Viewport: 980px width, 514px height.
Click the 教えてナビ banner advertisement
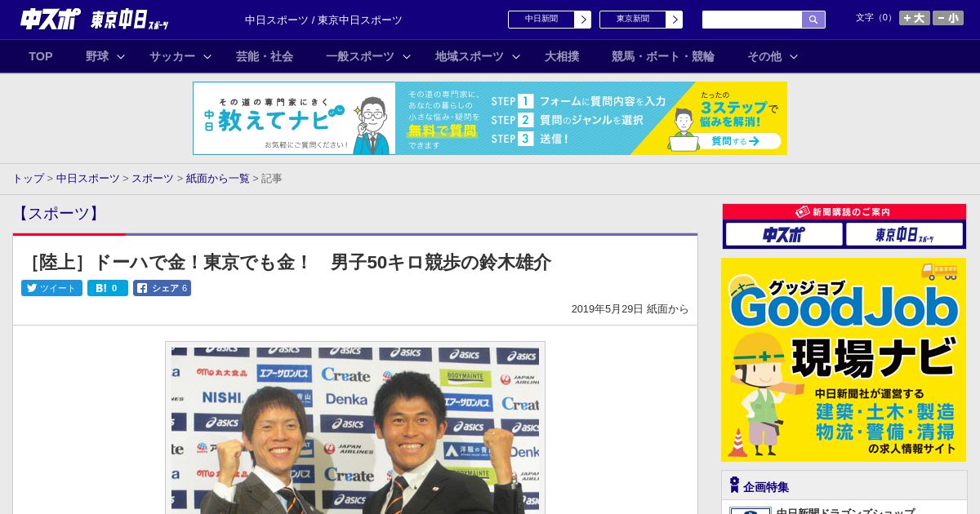pyautogui.click(x=490, y=118)
